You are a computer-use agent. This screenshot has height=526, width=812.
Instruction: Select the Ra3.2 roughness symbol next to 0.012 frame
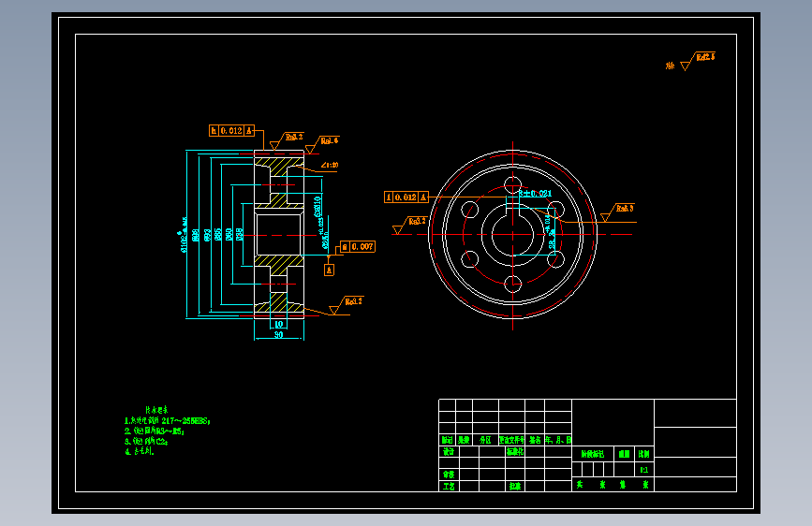287,140
